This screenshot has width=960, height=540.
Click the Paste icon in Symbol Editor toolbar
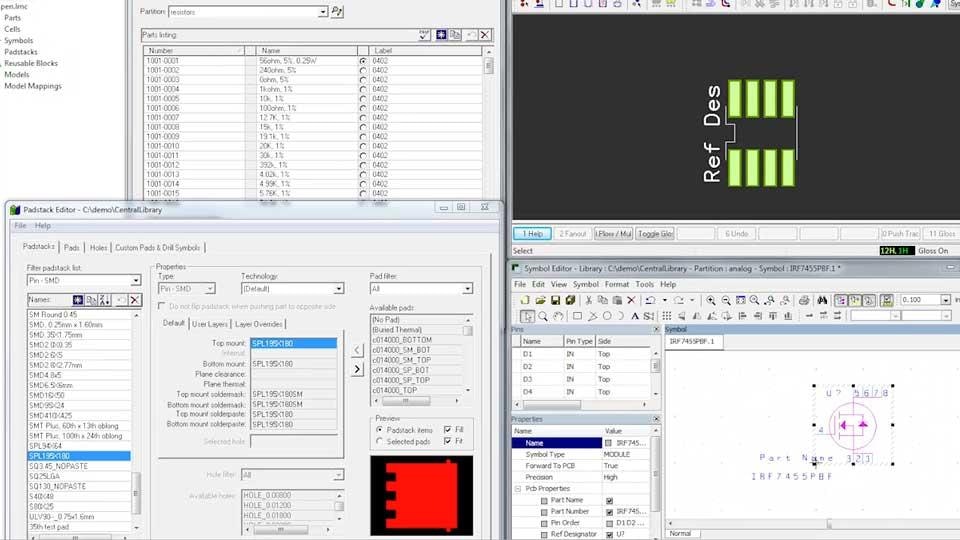tap(617, 300)
